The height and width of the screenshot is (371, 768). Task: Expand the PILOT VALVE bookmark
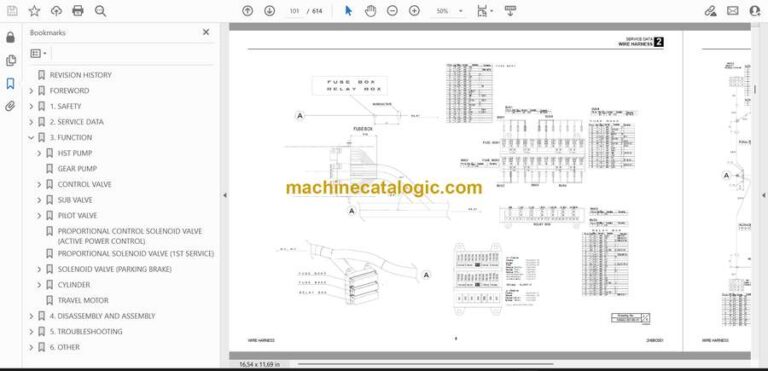[39, 216]
